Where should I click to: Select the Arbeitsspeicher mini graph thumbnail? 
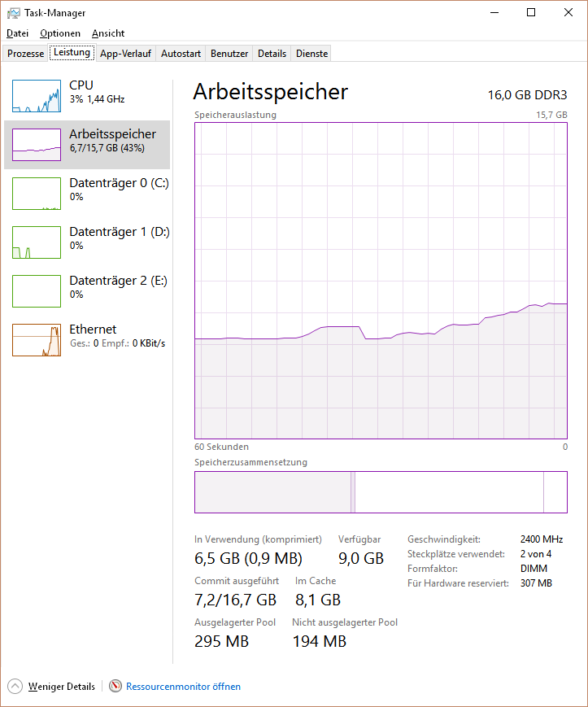point(37,145)
